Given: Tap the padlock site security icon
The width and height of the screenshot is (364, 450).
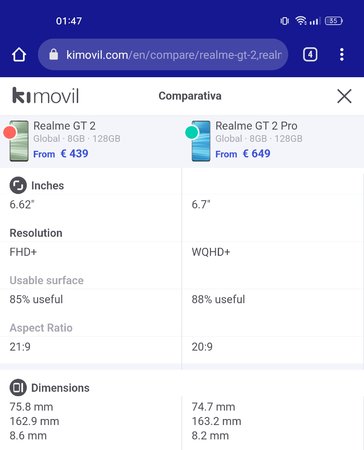Looking at the screenshot, I should point(54,54).
